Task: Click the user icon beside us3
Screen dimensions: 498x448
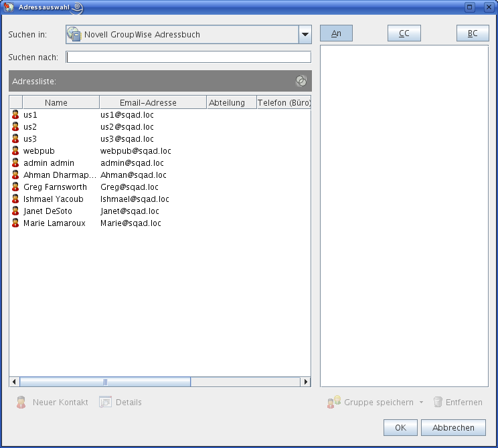Action: pos(15,138)
